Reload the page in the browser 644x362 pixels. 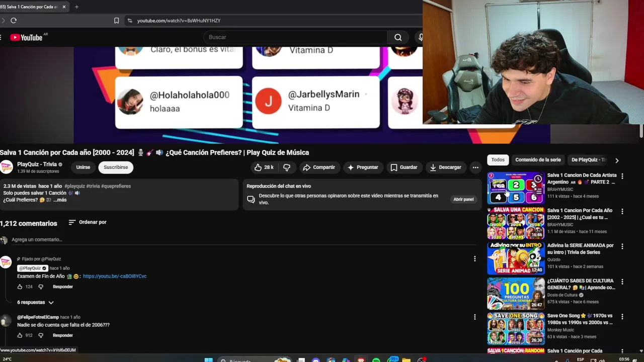click(x=14, y=21)
